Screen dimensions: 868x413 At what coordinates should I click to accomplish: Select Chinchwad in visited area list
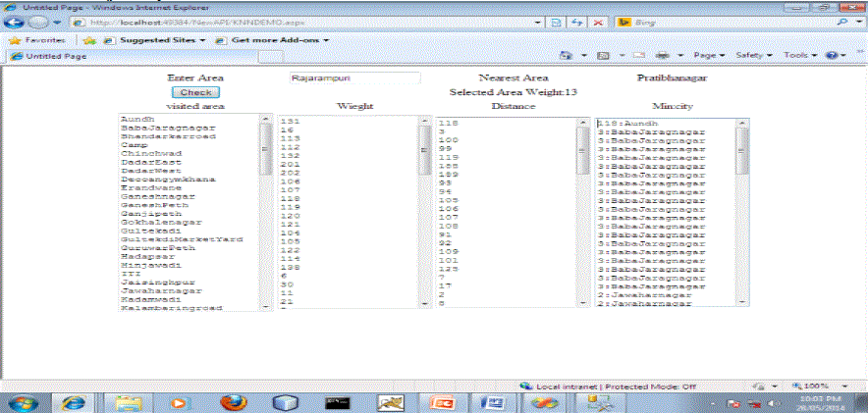tap(144, 154)
